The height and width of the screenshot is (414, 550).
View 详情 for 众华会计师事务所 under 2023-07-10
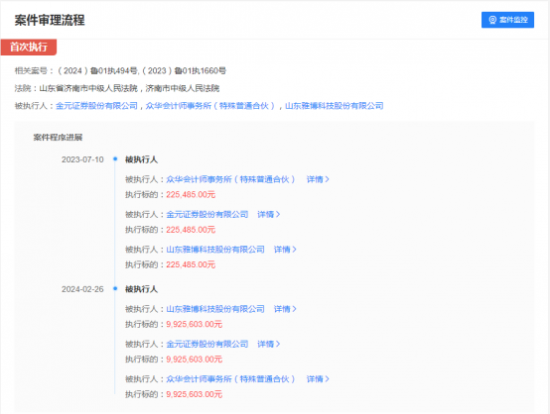click(318, 179)
